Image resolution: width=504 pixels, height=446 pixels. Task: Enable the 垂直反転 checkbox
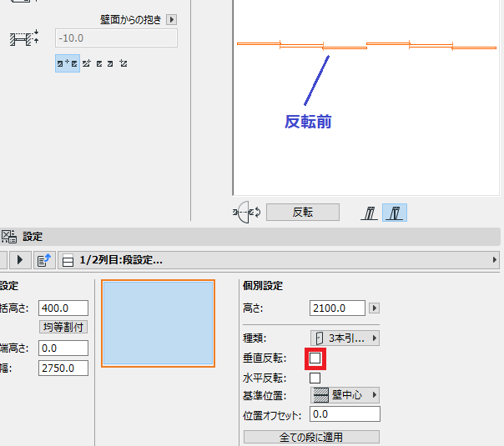point(315,358)
